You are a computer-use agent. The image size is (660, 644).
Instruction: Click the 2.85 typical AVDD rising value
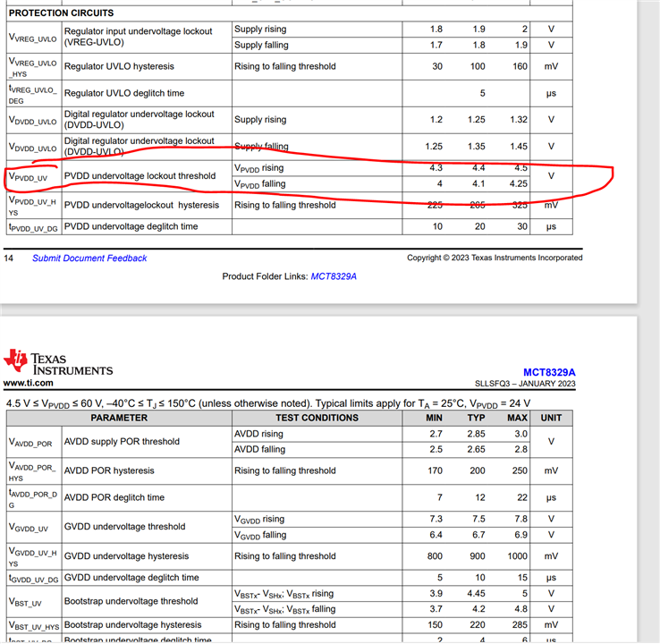[476, 434]
